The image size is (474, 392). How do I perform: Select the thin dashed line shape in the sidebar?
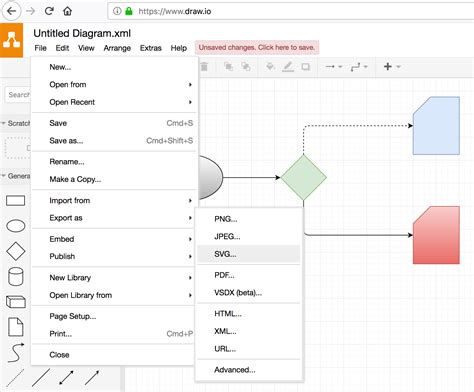coord(15,378)
